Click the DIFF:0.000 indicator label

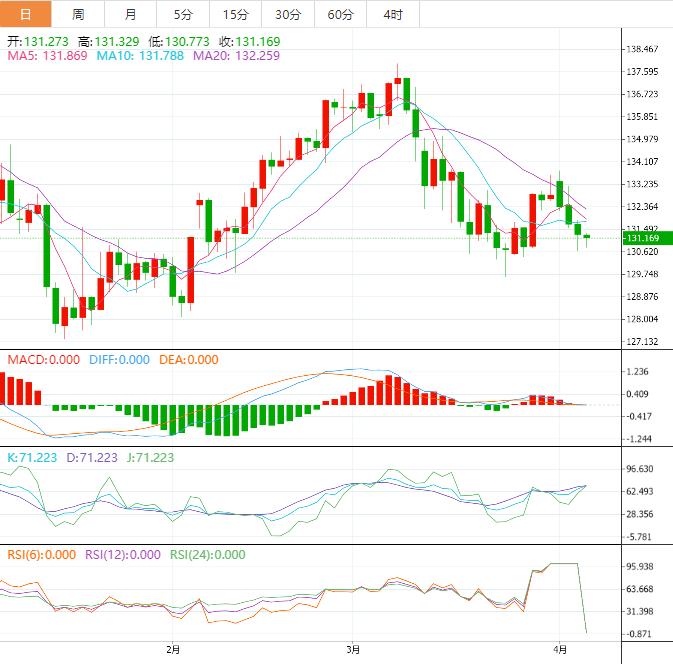tap(119, 360)
